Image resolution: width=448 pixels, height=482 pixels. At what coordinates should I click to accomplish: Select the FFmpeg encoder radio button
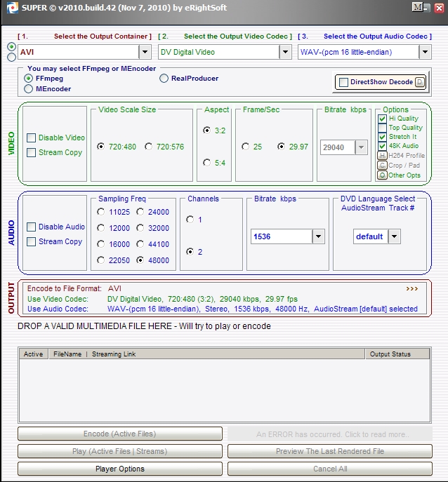[x=28, y=79]
